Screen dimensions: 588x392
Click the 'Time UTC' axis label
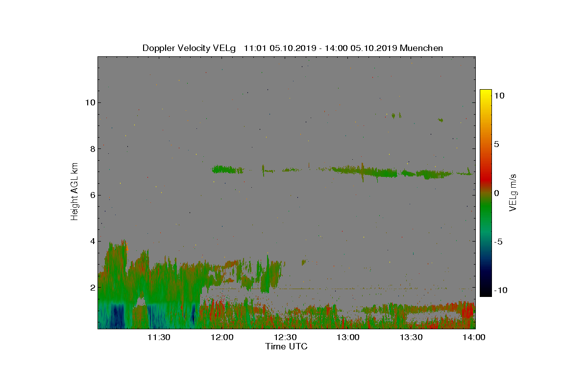[x=287, y=346]
